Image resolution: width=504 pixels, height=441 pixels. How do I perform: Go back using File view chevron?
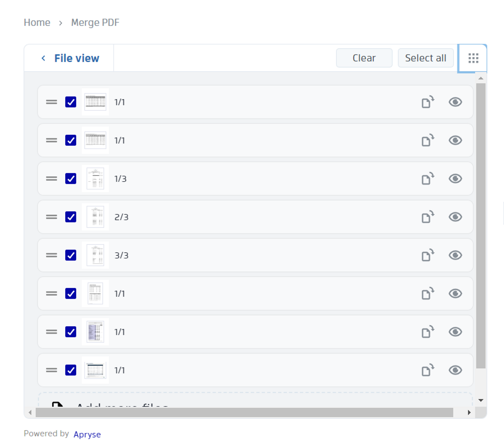(44, 58)
